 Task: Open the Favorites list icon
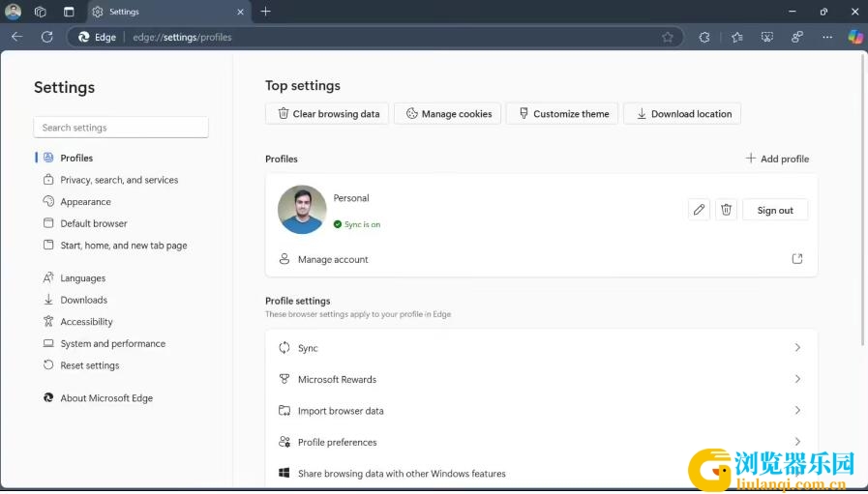click(x=736, y=37)
